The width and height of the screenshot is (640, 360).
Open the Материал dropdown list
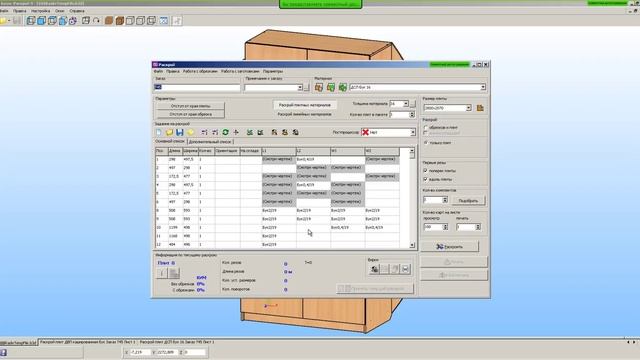click(483, 87)
